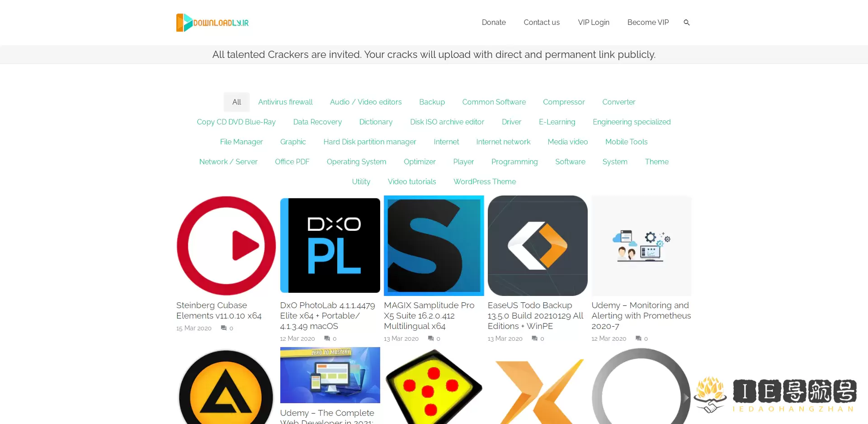Click the comment icon under Steinberg Cubase
Image resolution: width=868 pixels, height=424 pixels.
pos(223,328)
